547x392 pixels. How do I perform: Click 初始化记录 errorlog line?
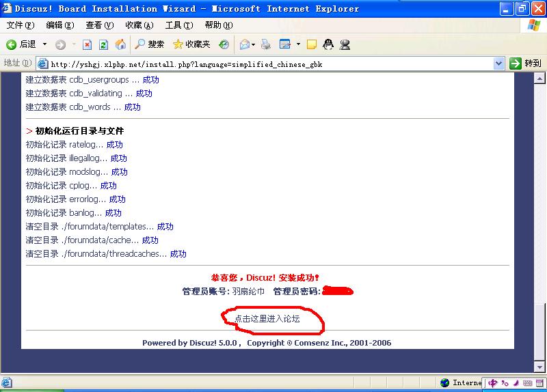[75, 199]
